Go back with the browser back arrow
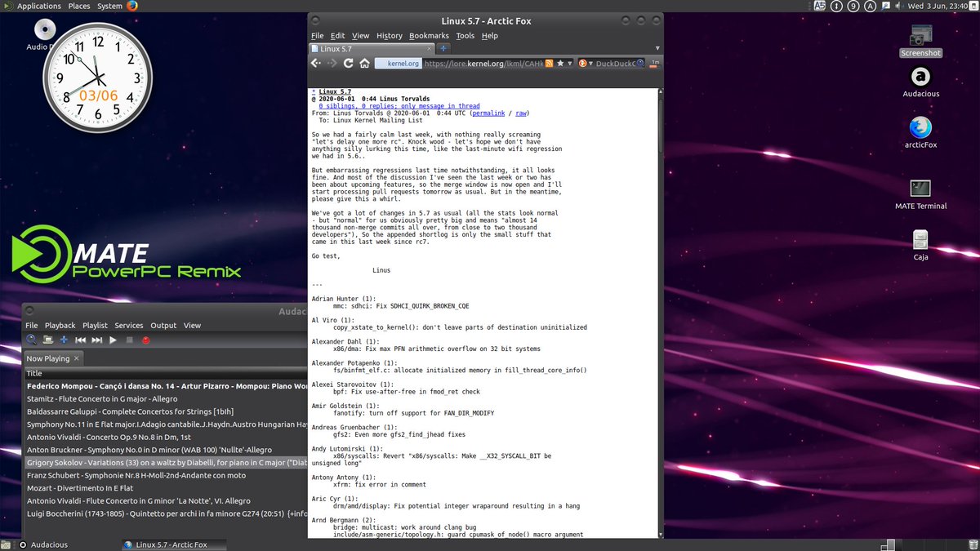 pos(317,63)
